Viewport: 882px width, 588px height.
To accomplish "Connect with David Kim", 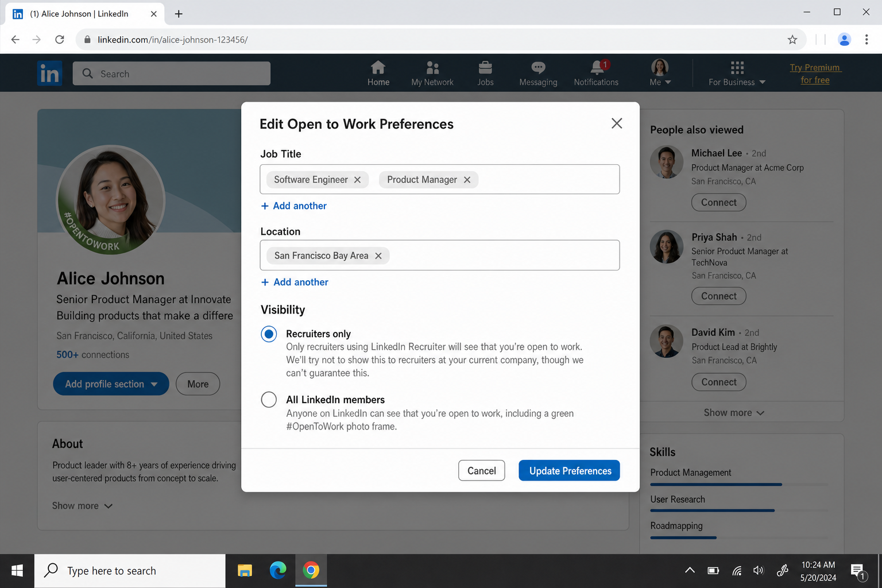I will 718,382.
